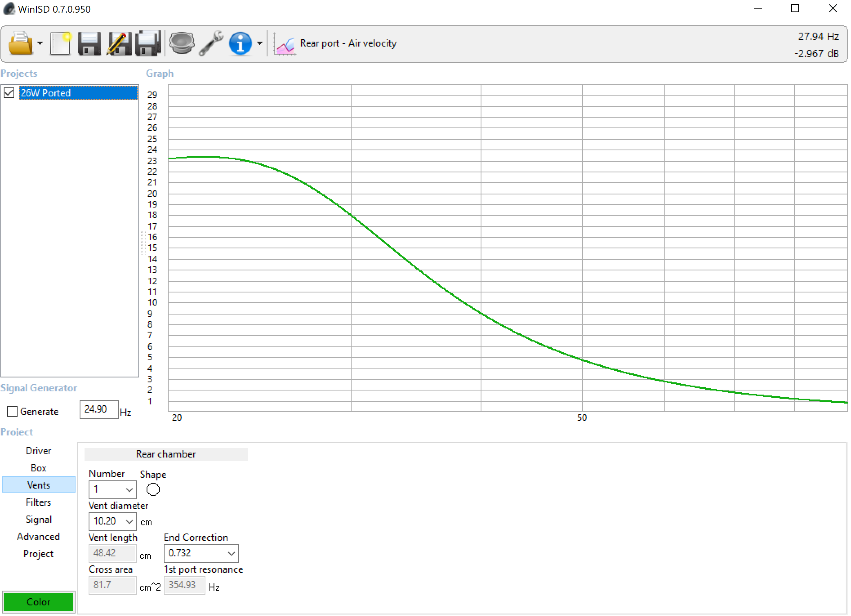Screen dimensions: 851x616
Task: Click the vent length cm unit label
Action: (x=145, y=556)
